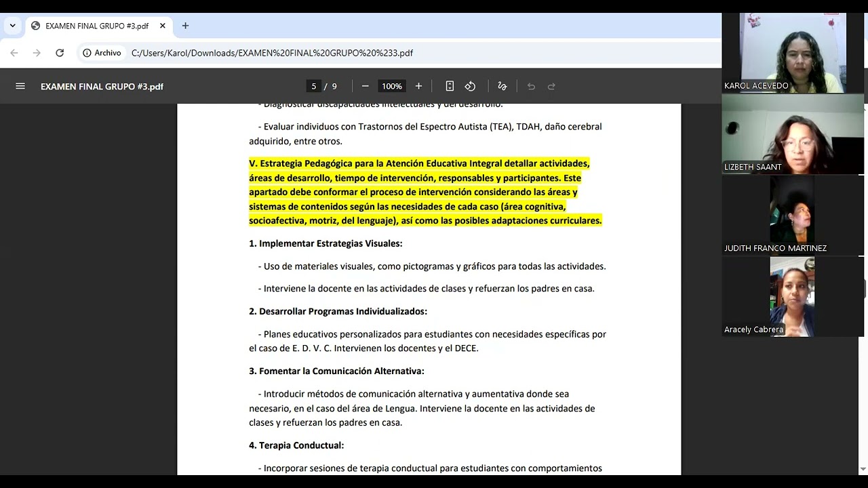Select Aracely Cabrera video tile
868x488 pixels.
tap(793, 297)
